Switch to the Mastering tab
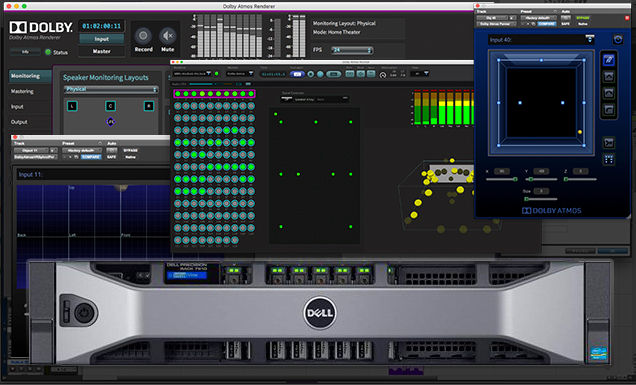The height and width of the screenshot is (385, 636). [x=30, y=91]
